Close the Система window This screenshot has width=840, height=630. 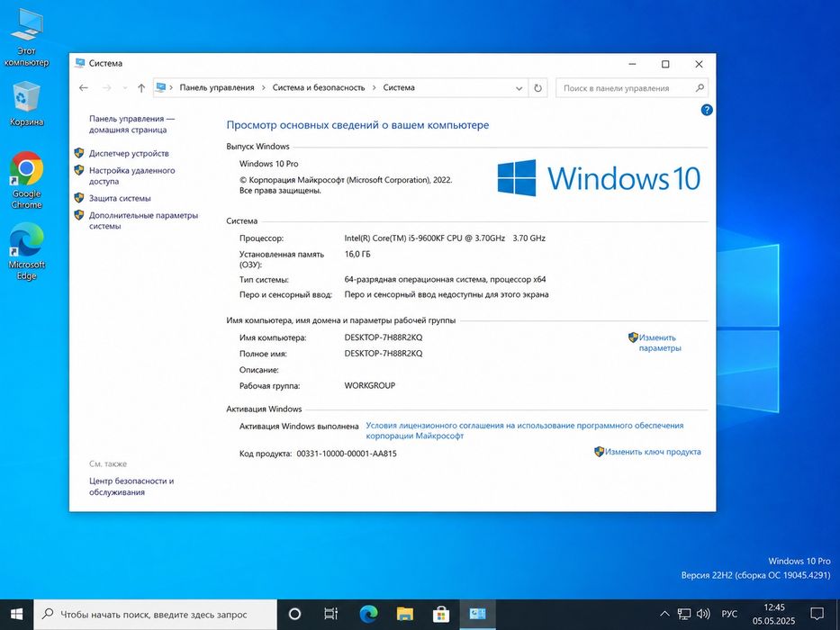(x=699, y=64)
